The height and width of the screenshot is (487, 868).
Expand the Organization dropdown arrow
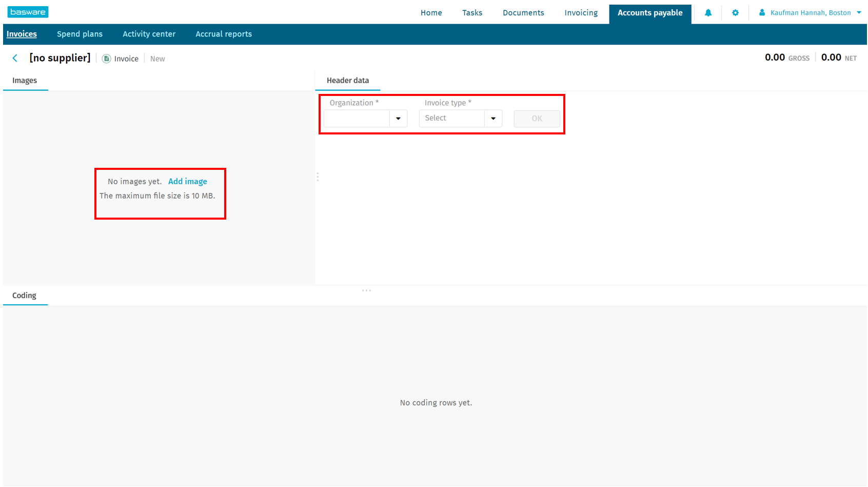click(x=398, y=119)
